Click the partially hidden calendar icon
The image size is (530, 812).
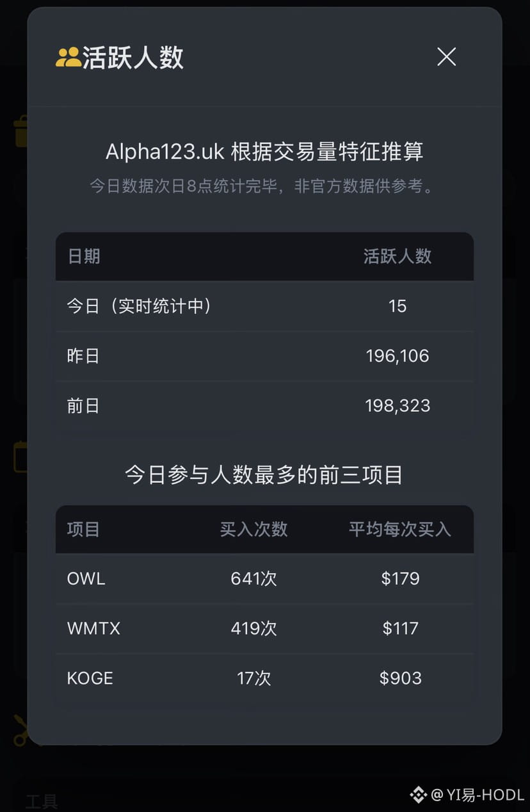point(19,457)
